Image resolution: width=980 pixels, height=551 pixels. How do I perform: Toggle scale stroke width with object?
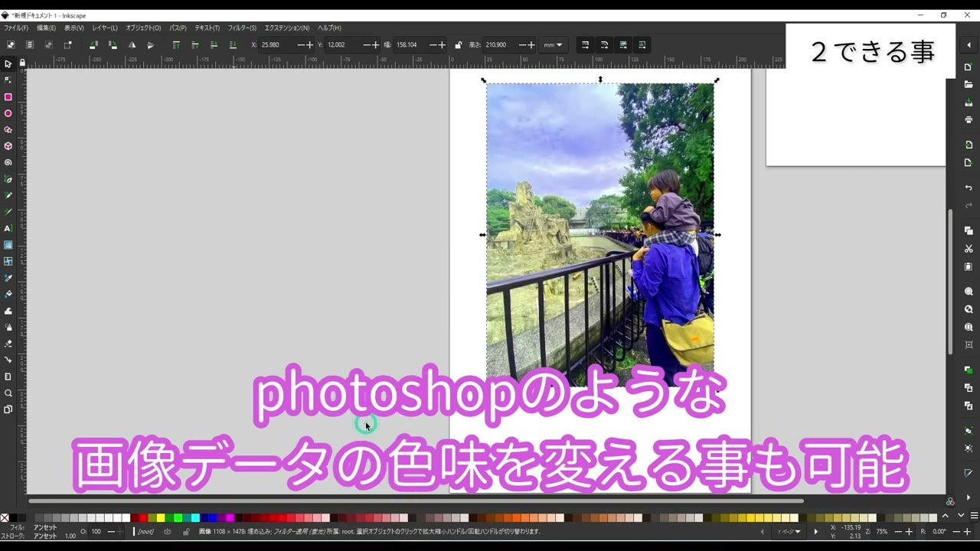pos(585,45)
